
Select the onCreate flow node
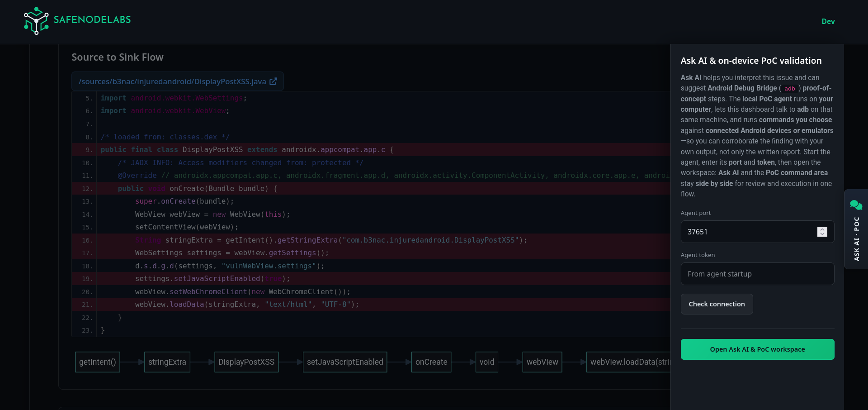pyautogui.click(x=431, y=362)
